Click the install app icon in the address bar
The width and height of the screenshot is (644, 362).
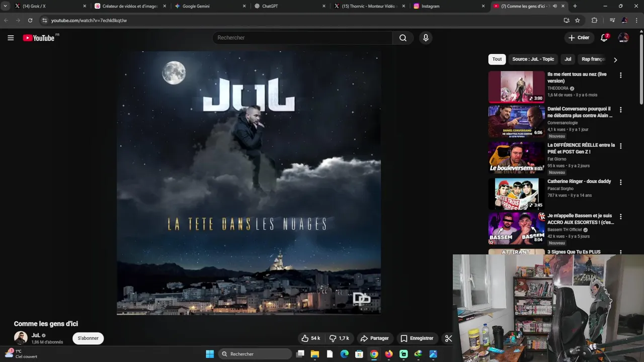(x=567, y=20)
